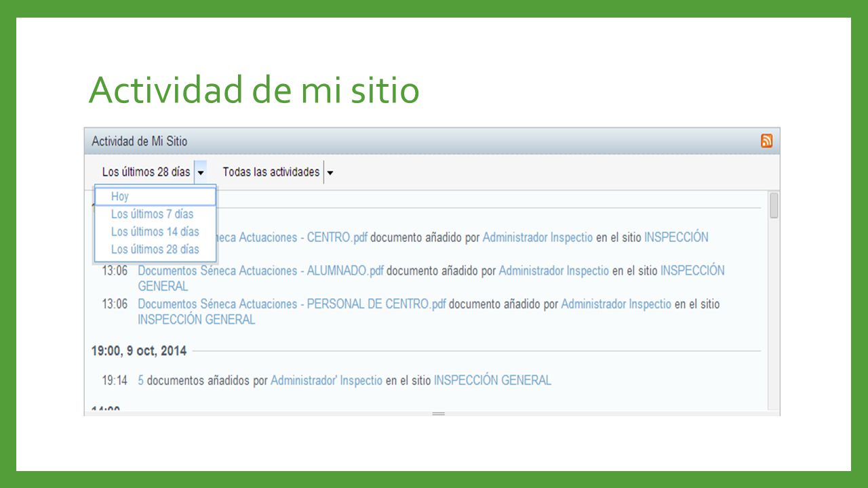Expand the 'Todas las actividades' dropdown arrow
Screen dimensions: 868x488
coord(330,173)
